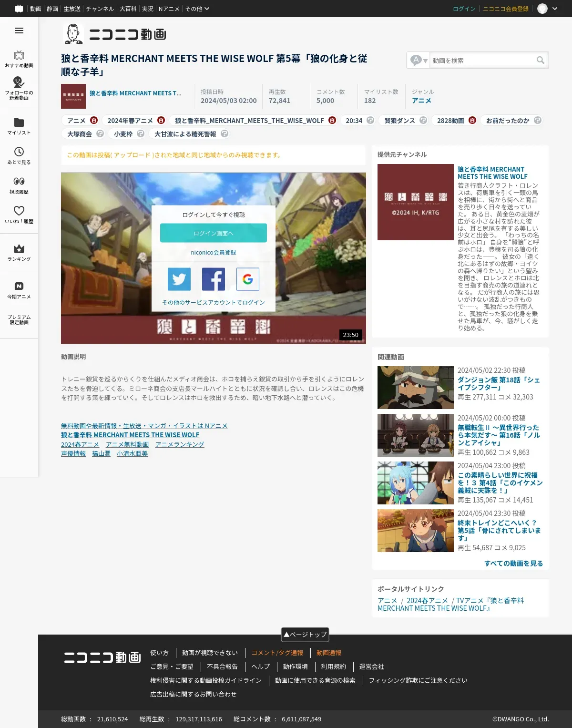The width and height of the screenshot is (572, 728).
Task: Click the footer ニコニコ動画 logo
Action: click(x=102, y=657)
